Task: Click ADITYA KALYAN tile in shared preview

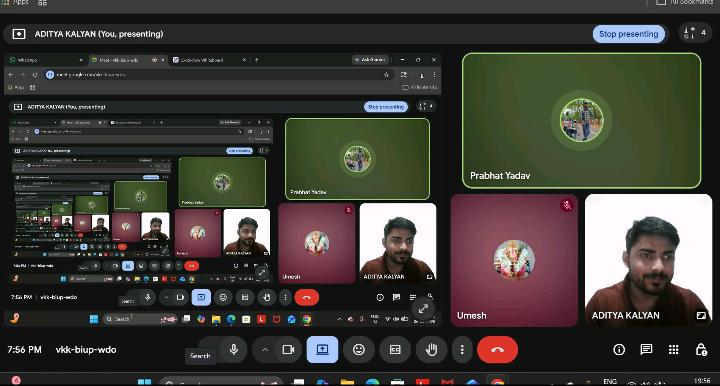Action: [x=398, y=243]
